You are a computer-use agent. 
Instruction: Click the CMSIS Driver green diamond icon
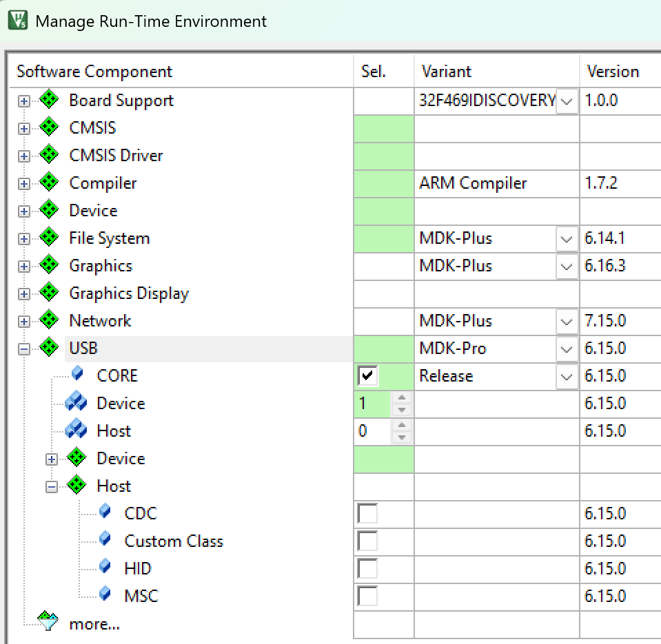(x=50, y=154)
